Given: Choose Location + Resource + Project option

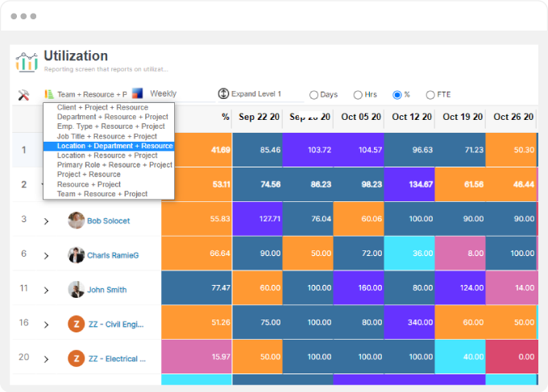Looking at the screenshot, I should [107, 155].
